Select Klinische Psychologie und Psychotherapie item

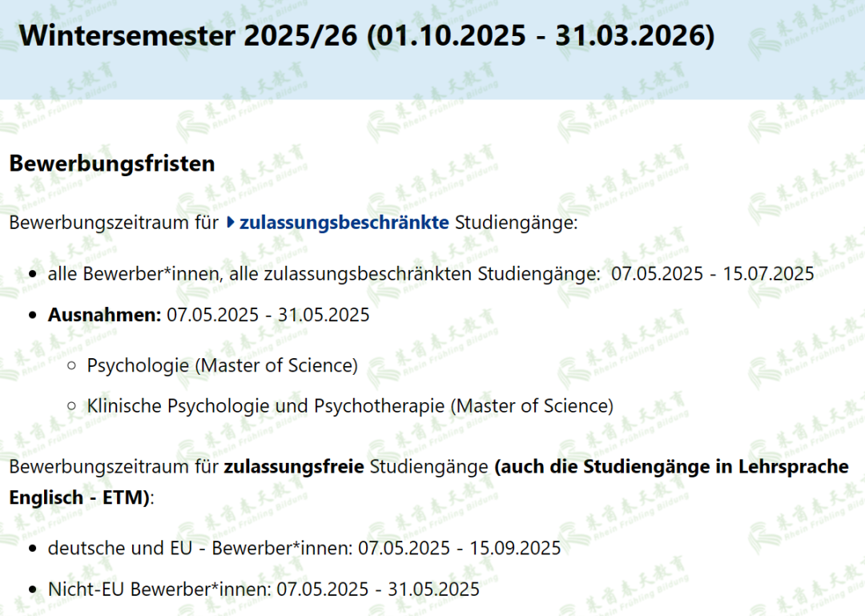tap(350, 405)
